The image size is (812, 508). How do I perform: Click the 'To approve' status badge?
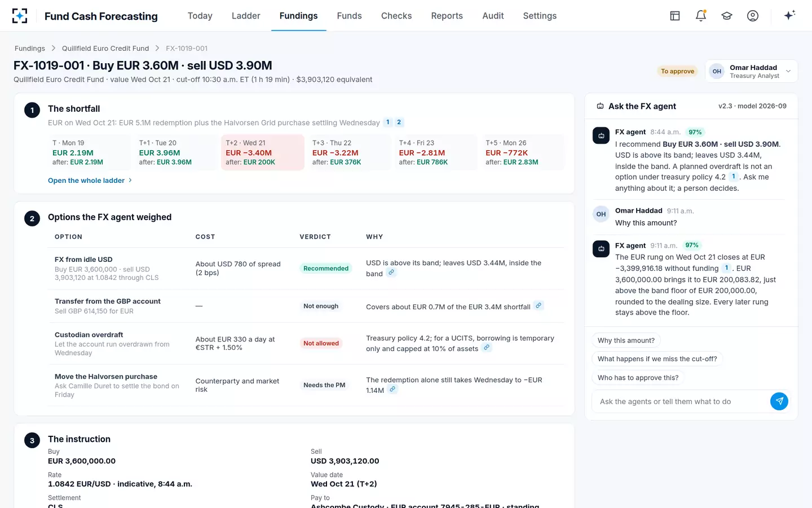678,71
